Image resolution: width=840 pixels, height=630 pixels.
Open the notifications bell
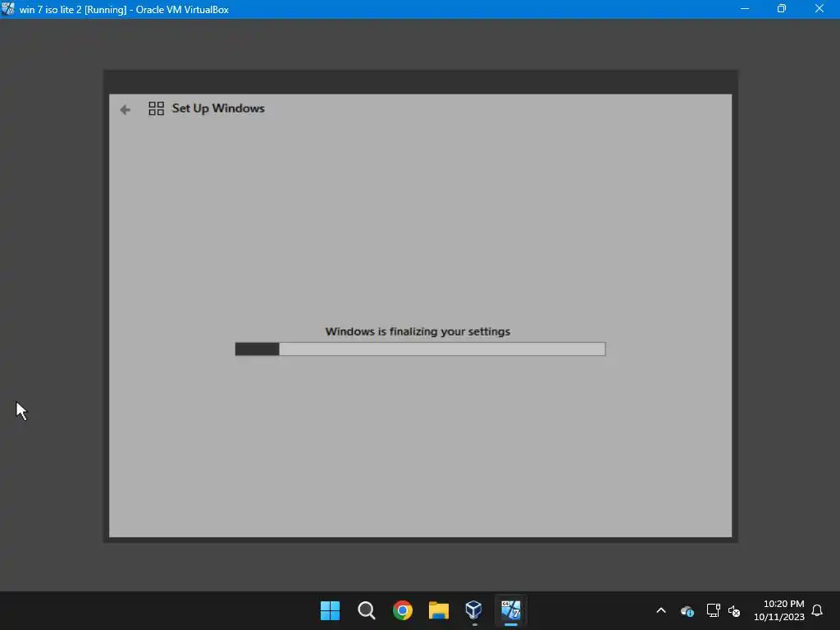[x=817, y=610]
